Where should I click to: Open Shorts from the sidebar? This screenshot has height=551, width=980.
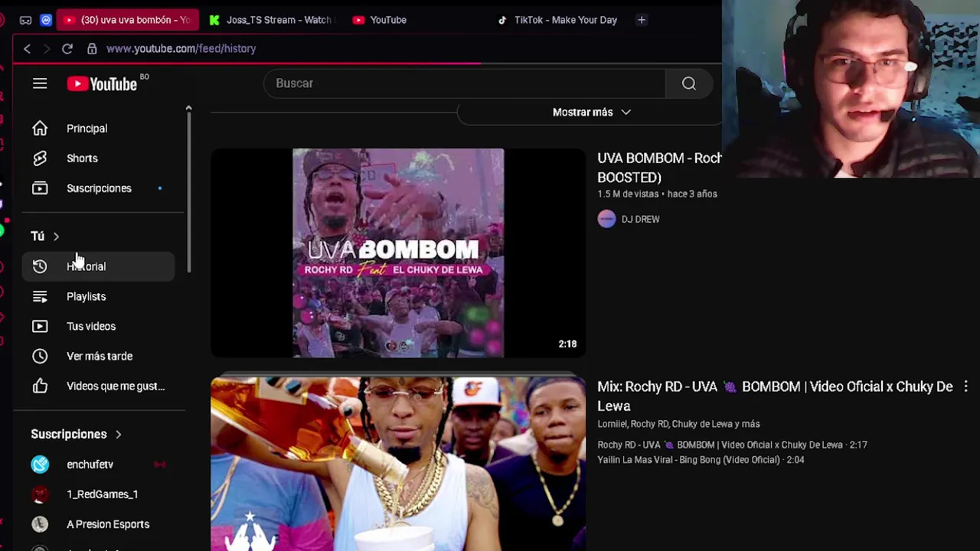pyautogui.click(x=98, y=158)
